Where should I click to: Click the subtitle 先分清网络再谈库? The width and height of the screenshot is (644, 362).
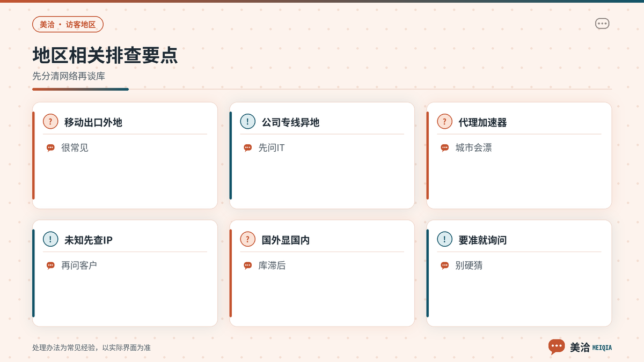point(69,76)
